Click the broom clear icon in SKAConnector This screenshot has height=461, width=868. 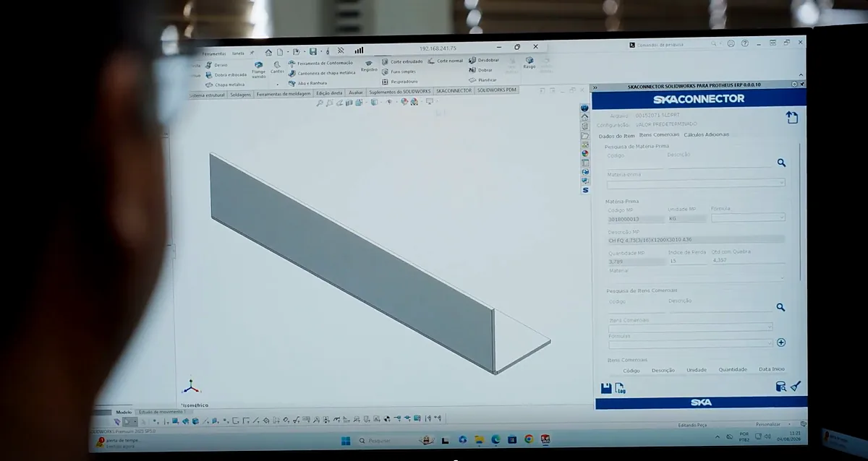pos(795,387)
